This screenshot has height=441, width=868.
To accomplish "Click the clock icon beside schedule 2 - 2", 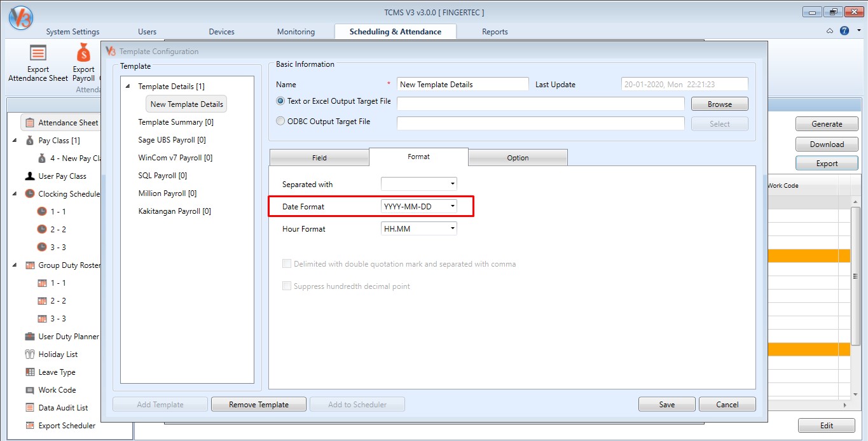I will coord(42,229).
